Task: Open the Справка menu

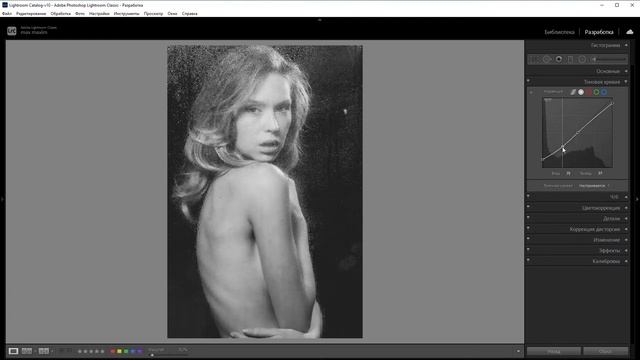Action: click(189, 13)
